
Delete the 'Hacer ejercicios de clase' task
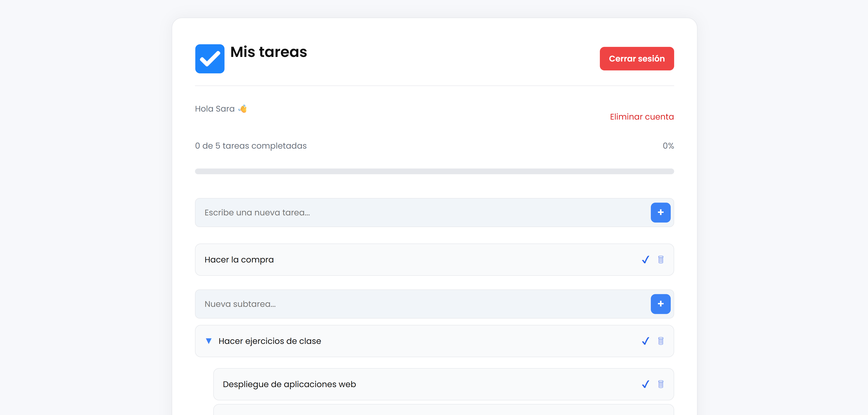(x=661, y=341)
